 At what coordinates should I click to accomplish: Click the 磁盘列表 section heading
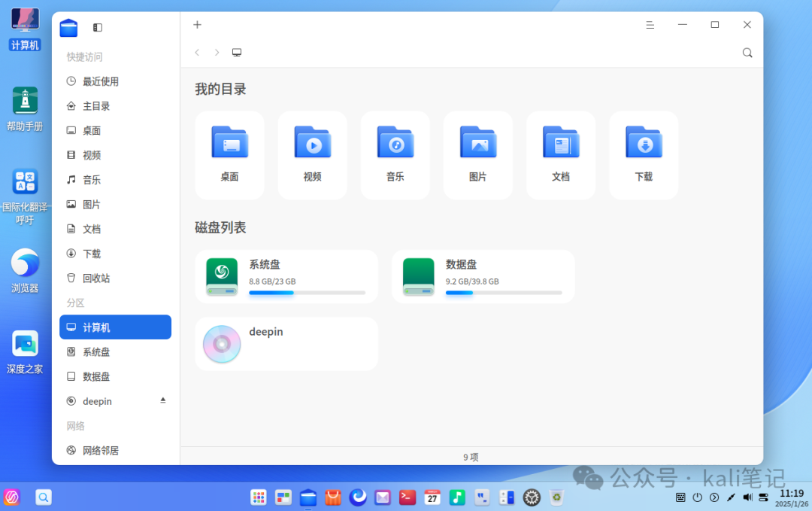point(220,227)
